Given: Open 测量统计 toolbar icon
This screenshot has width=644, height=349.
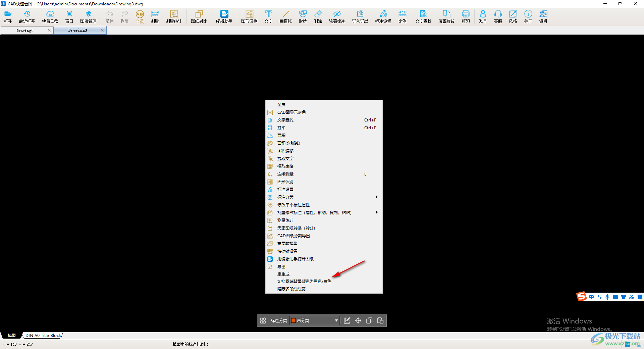Looking at the screenshot, I should coord(174,16).
